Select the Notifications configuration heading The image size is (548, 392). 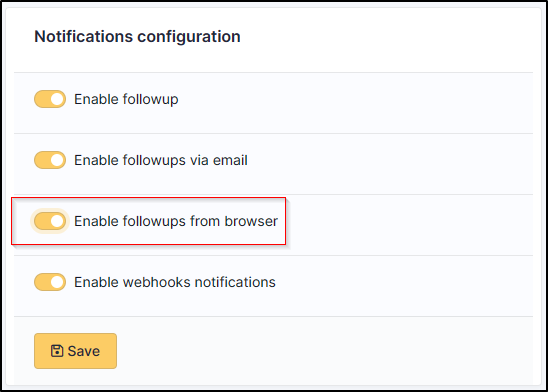[x=137, y=36]
